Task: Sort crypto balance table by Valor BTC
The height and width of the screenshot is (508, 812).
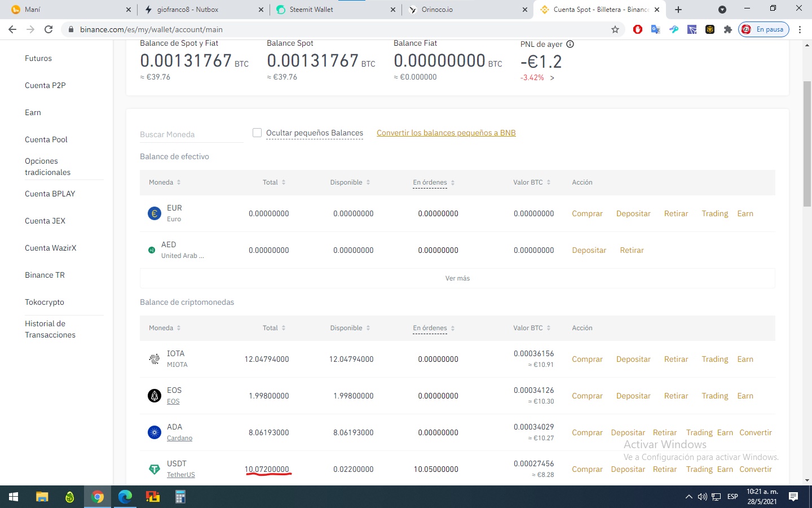Action: [x=532, y=328]
